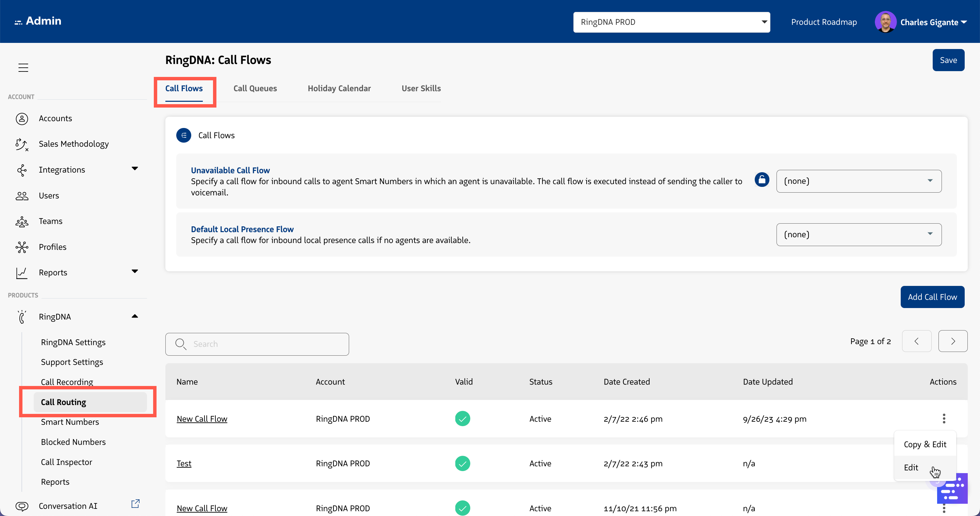The width and height of the screenshot is (980, 516).
Task: Click the lock icon beside Unavailable Call Flow
Action: [762, 180]
